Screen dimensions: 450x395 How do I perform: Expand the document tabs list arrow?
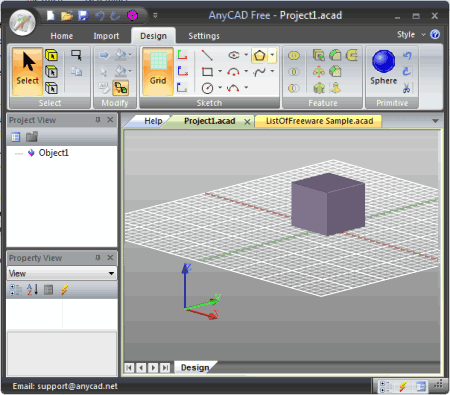coord(435,121)
